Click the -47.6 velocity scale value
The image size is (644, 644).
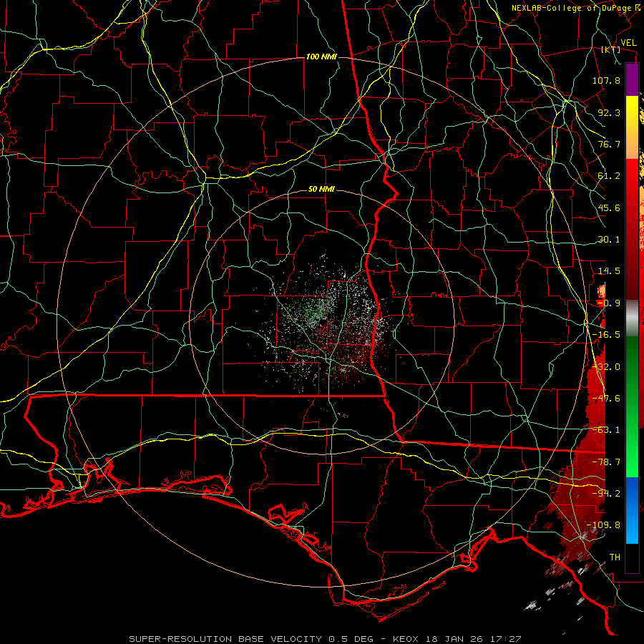[x=606, y=399]
